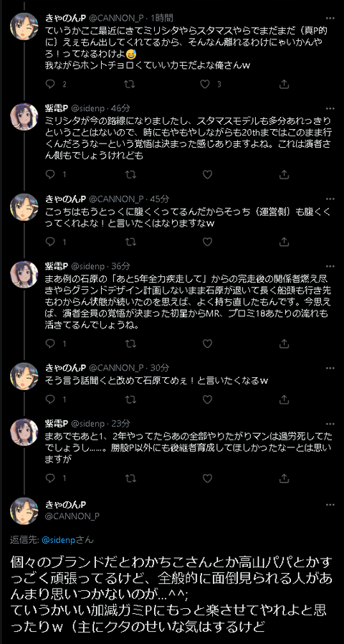Open 紫電P avatar on the 23分 tweet
Viewport: 344px width, 644px height.
tap(24, 432)
